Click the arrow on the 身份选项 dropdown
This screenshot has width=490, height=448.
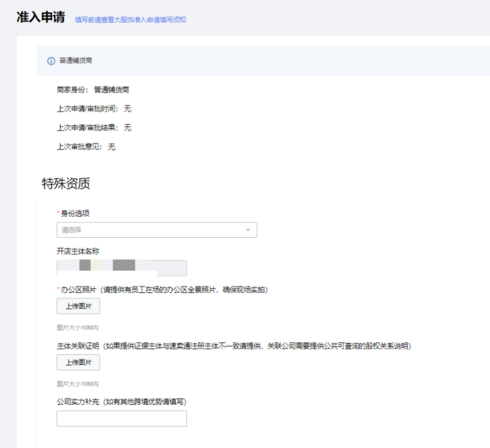(x=247, y=230)
